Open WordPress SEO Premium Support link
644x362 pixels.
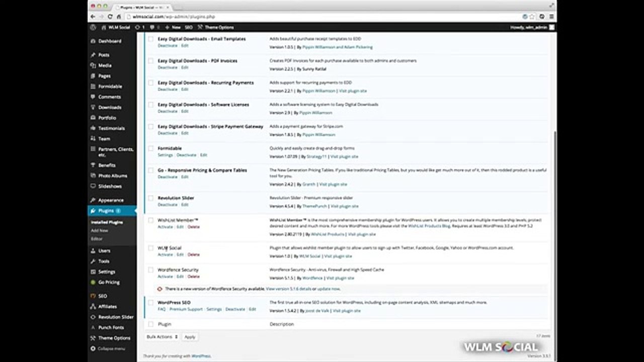click(x=186, y=309)
